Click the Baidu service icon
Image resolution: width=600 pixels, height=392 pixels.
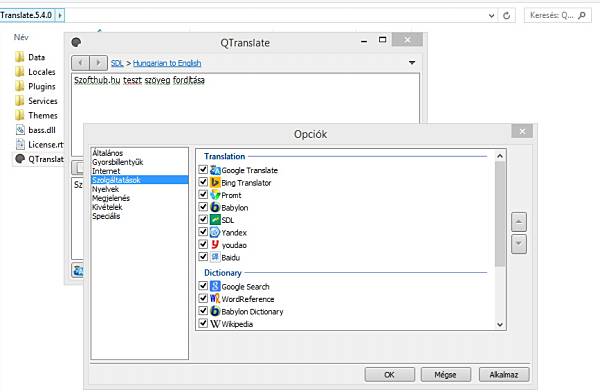click(x=215, y=257)
